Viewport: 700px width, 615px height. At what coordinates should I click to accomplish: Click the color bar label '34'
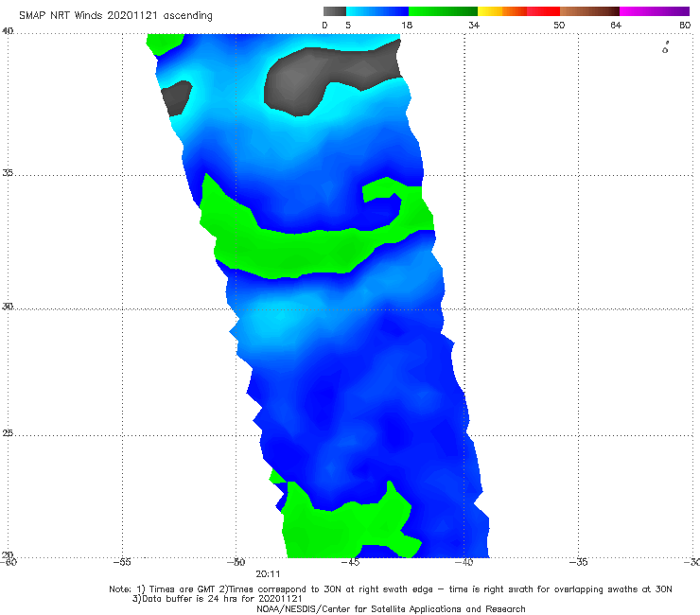click(474, 25)
